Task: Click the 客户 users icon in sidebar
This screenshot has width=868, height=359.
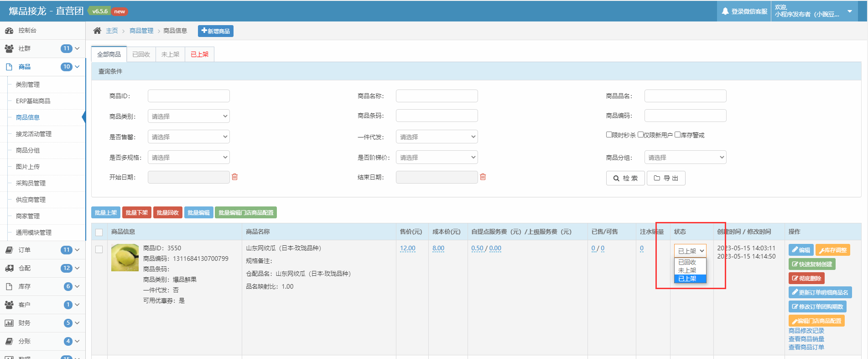Action: tap(9, 305)
